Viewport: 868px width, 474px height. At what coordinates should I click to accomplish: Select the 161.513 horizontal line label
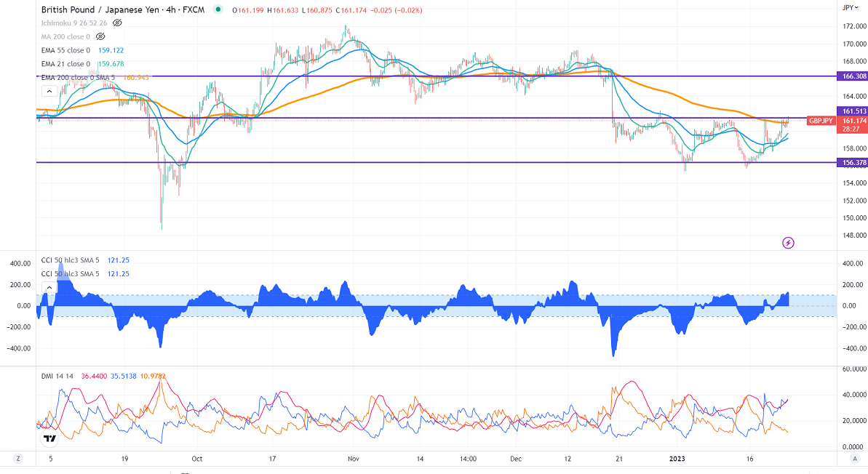coord(853,111)
